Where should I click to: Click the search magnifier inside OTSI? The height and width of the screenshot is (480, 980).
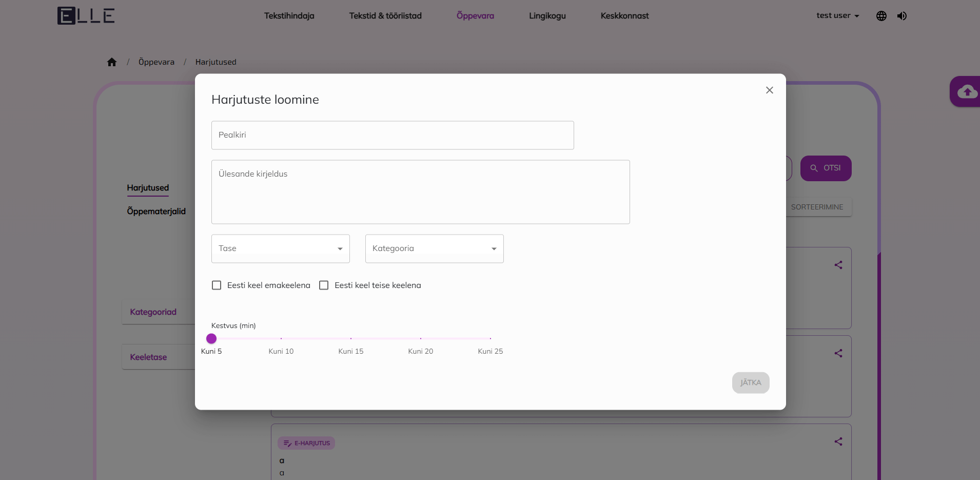click(x=814, y=168)
